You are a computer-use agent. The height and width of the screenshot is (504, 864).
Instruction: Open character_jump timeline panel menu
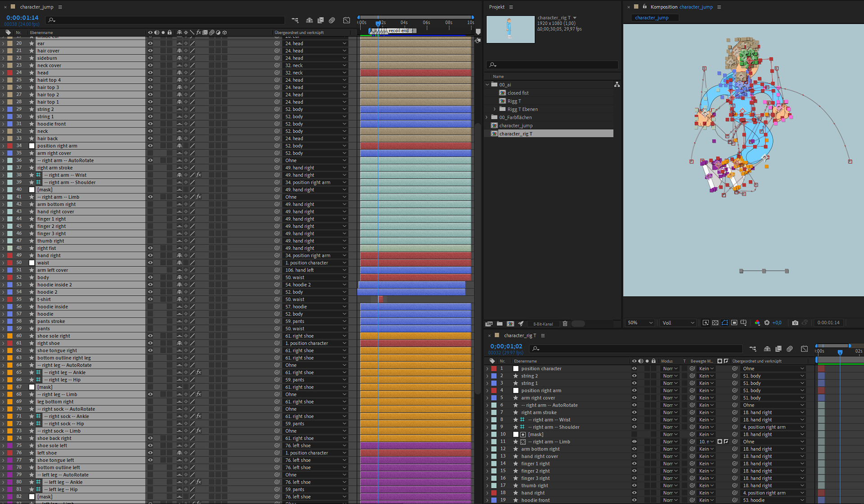(60, 7)
